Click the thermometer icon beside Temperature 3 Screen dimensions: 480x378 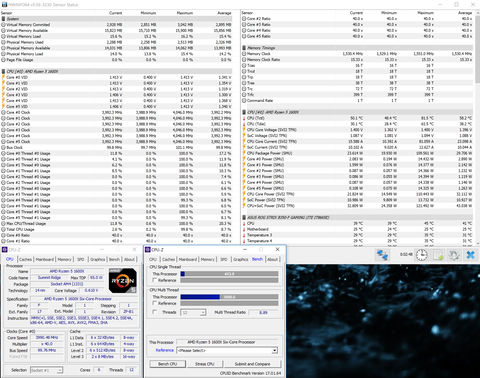[244, 235]
